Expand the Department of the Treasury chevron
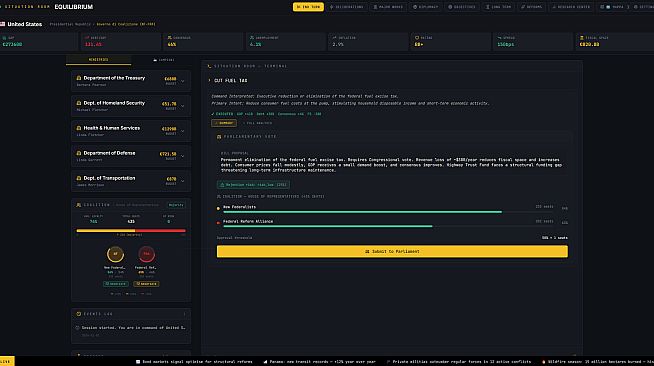Viewport: 654px width, 366px height. [183, 81]
